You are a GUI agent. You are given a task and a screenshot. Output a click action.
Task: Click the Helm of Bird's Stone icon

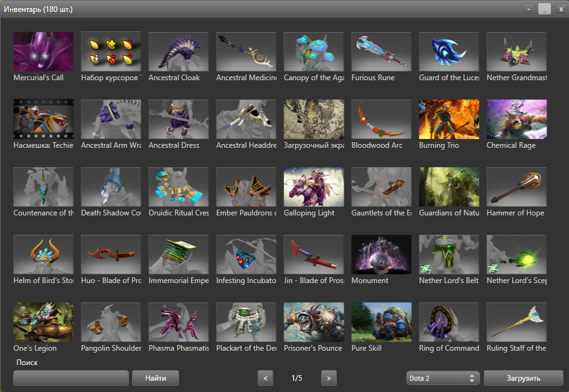pyautogui.click(x=44, y=254)
